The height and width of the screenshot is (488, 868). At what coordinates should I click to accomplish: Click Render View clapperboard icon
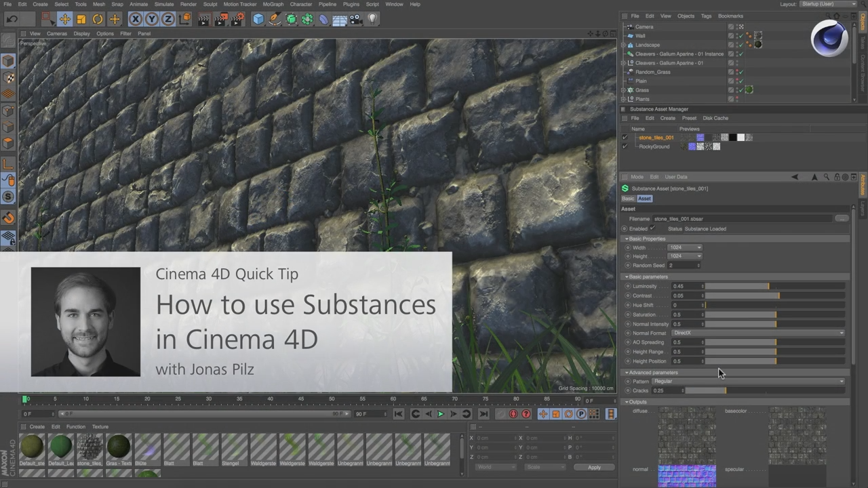[203, 19]
